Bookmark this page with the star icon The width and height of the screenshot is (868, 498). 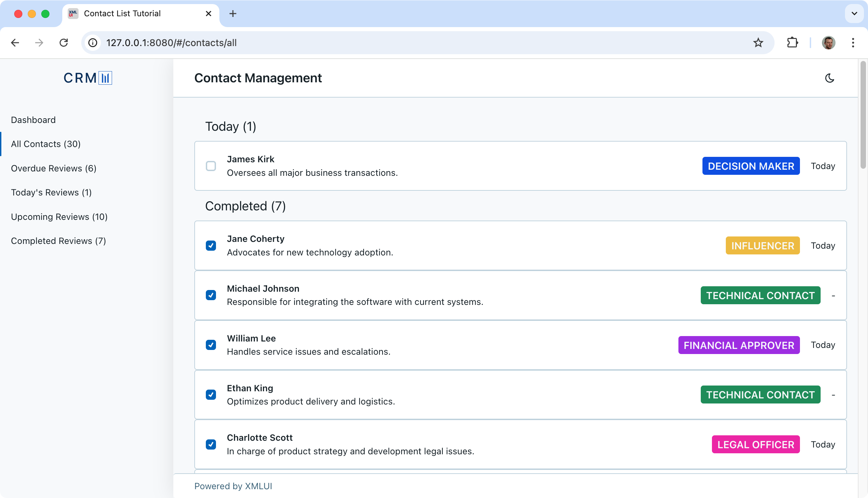[758, 43]
